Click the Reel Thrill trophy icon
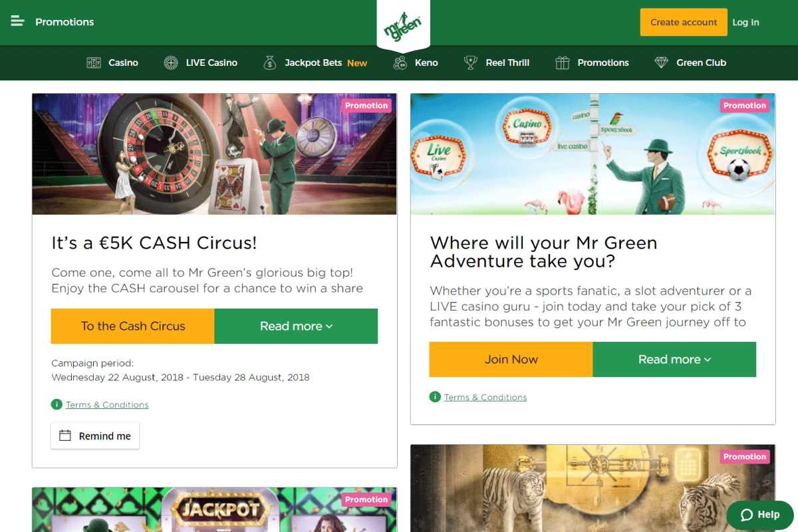This screenshot has width=798, height=532. [x=471, y=63]
